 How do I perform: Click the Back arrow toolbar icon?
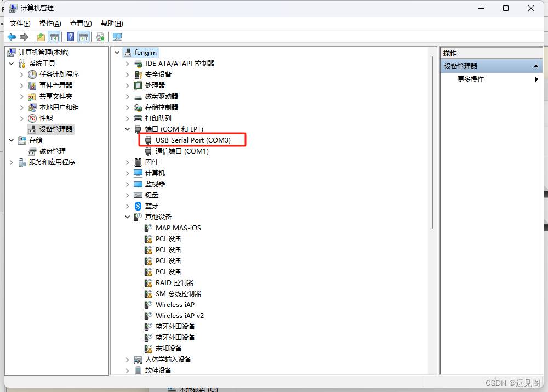12,37
